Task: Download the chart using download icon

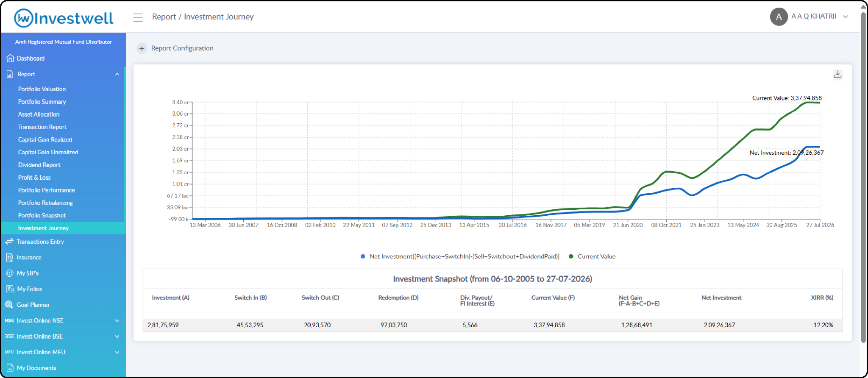Action: pyautogui.click(x=837, y=74)
